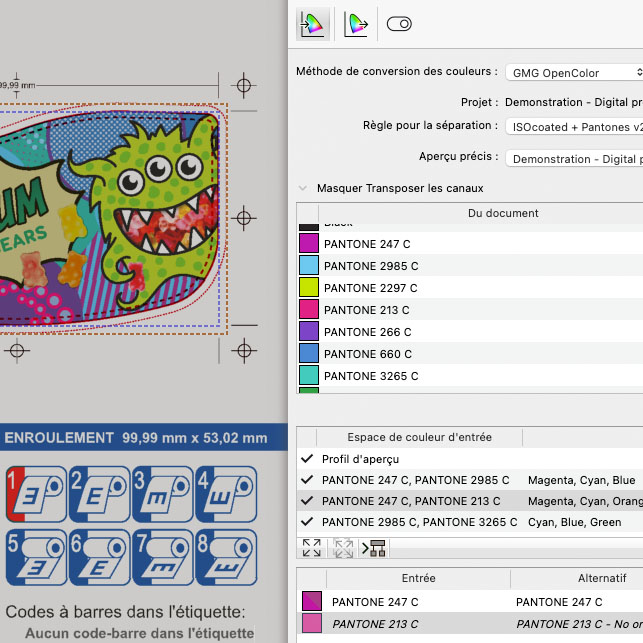Screen dimensions: 643x643
Task: Open the Règle pour la séparation dropdown
Action: point(574,127)
